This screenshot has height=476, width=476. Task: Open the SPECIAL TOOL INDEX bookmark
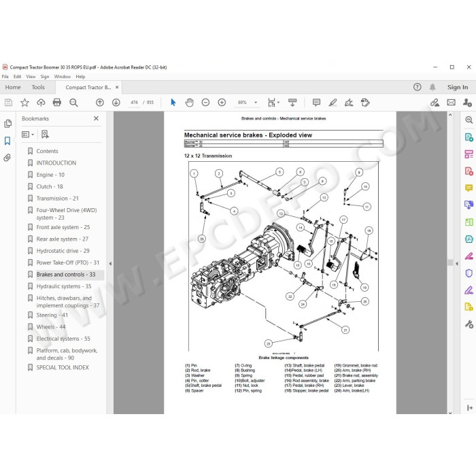click(63, 367)
